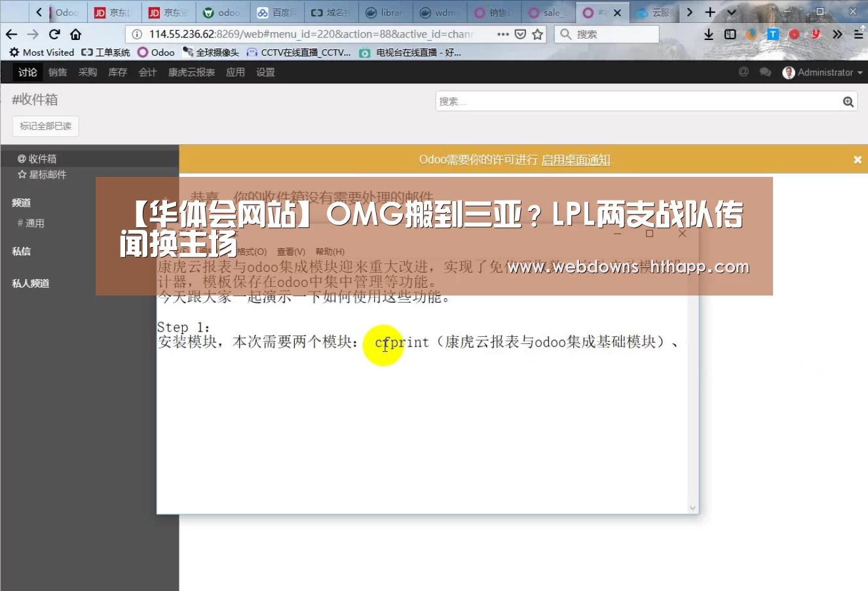Click the 私信 section header

[x=22, y=251]
